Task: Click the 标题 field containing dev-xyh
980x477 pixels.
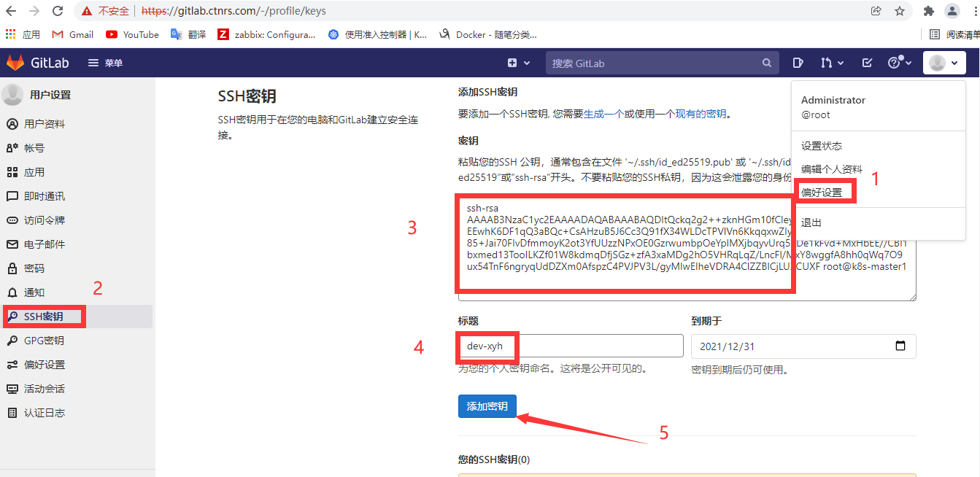Action: [571, 346]
